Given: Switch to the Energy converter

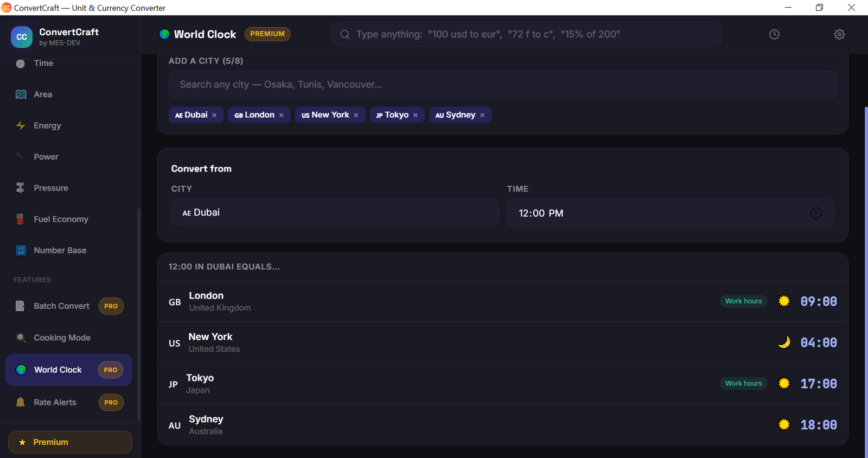Looking at the screenshot, I should pyautogui.click(x=68, y=125).
